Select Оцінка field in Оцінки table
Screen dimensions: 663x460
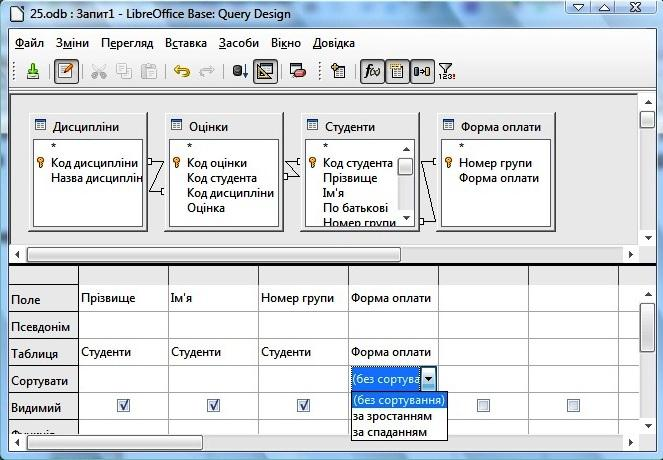click(x=206, y=208)
